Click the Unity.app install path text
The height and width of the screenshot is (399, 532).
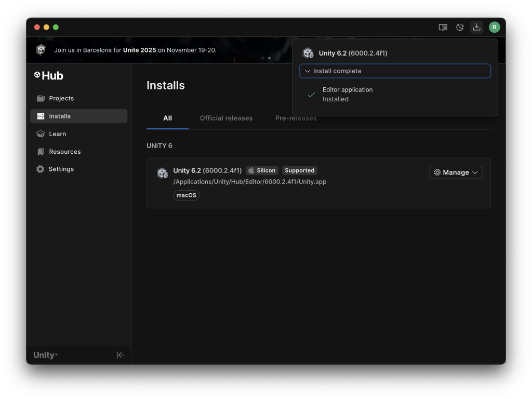click(x=250, y=182)
